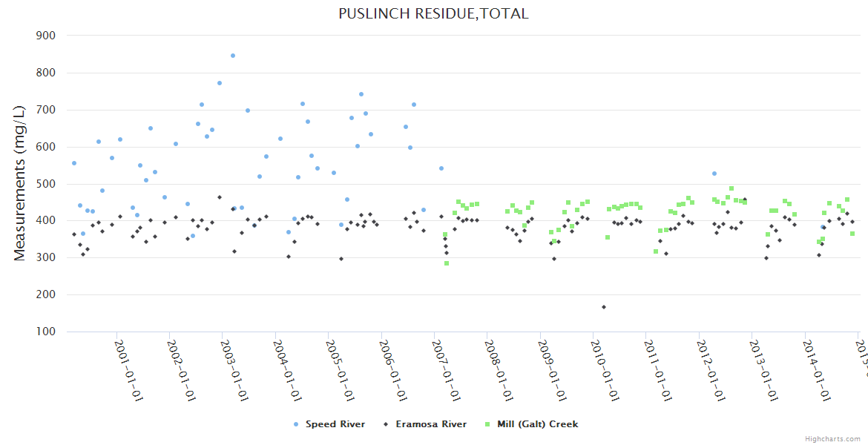The width and height of the screenshot is (868, 445).
Task: Click the Measurements (mg/L) axis title
Action: point(20,183)
